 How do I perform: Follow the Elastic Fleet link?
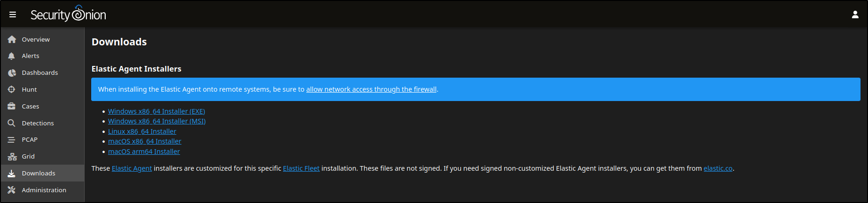pos(301,168)
